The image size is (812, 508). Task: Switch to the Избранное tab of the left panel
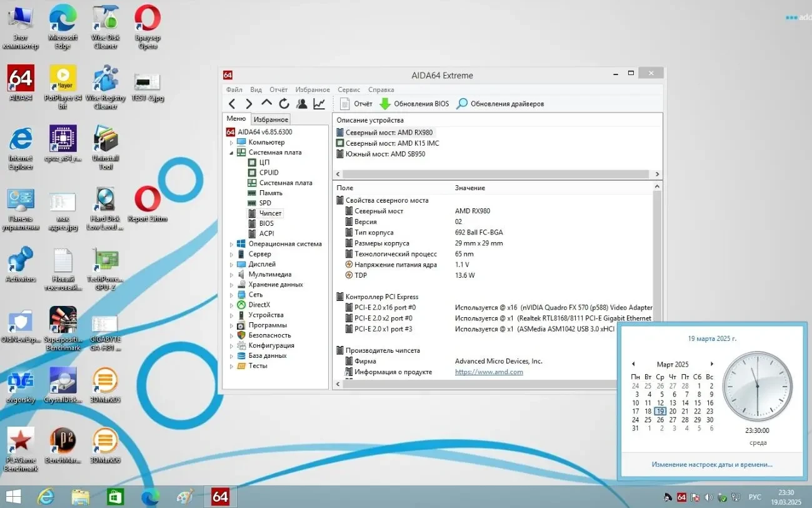(271, 119)
